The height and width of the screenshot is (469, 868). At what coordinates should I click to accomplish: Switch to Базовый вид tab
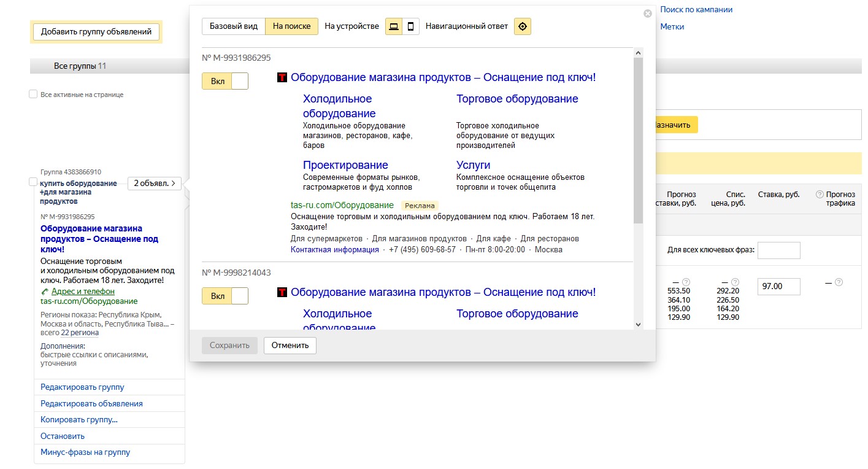point(234,26)
